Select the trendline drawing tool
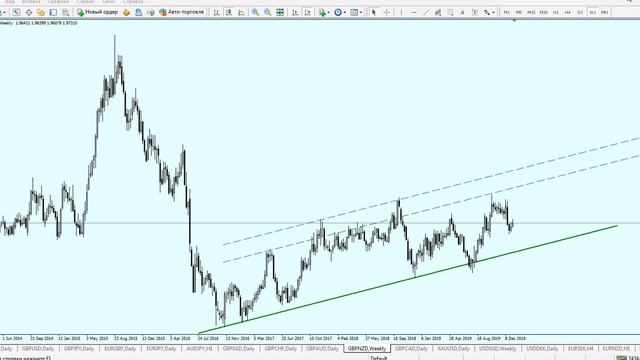The height and width of the screenshot is (360, 640). tap(426, 13)
